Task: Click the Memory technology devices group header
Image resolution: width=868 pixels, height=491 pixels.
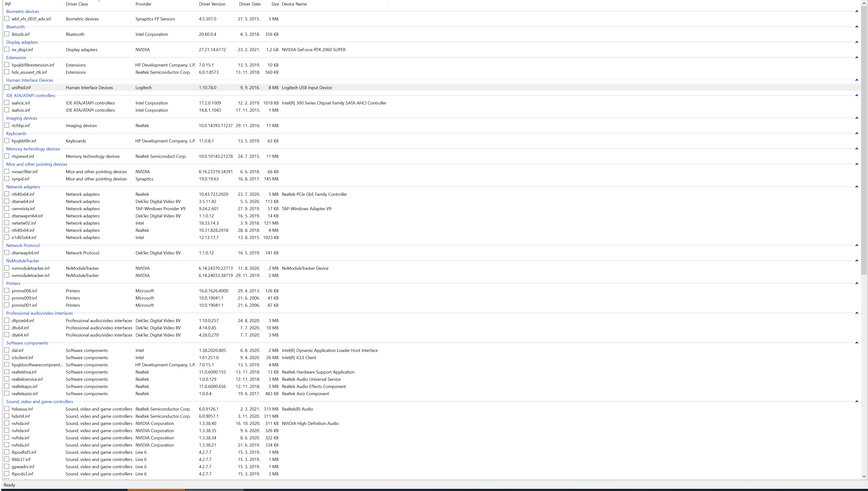Action: 33,149
